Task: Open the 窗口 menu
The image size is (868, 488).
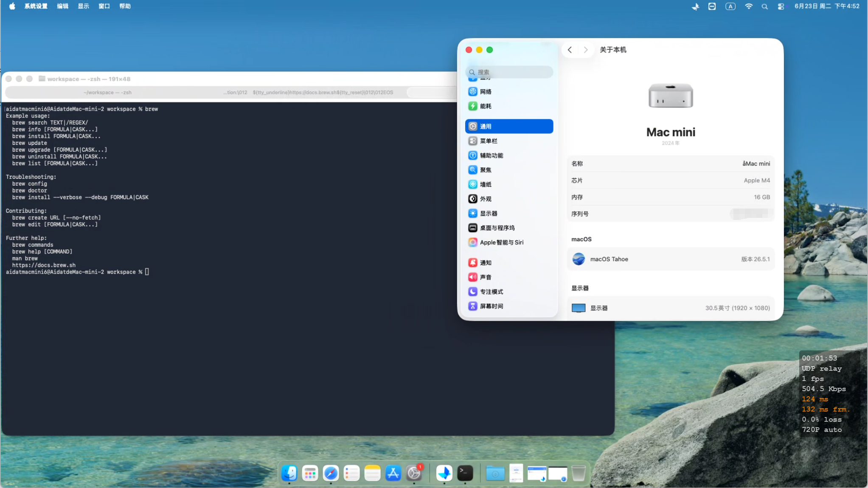Action: (104, 6)
